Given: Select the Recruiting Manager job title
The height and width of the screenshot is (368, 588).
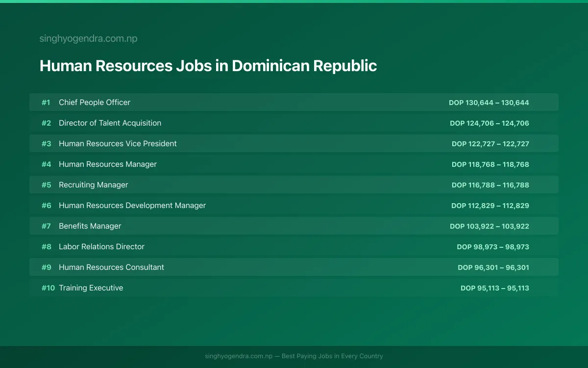Looking at the screenshot, I should click(93, 185).
